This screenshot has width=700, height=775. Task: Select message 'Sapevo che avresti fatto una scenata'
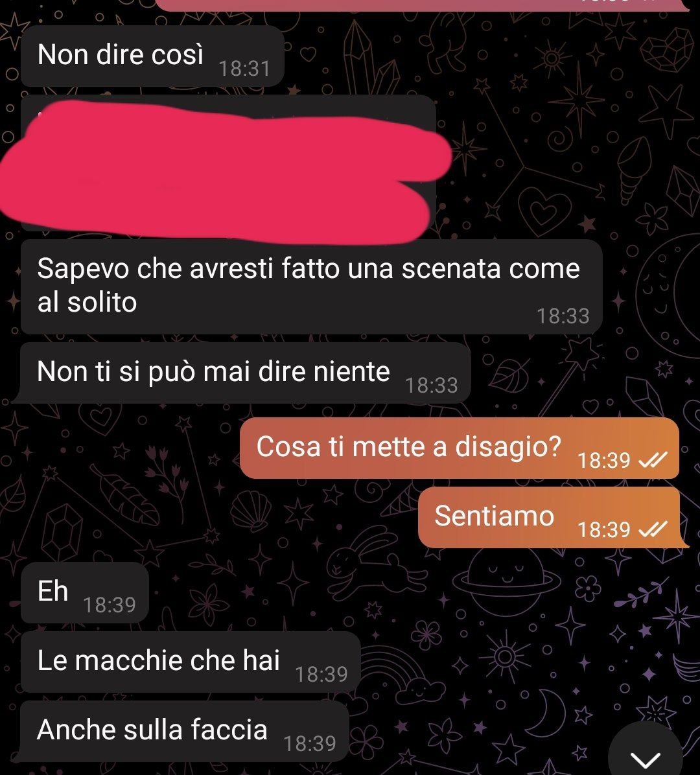click(312, 286)
